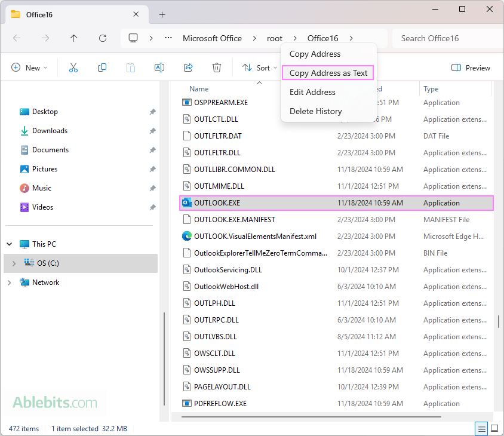504x436 pixels.
Task: Unpin Music using its pin icon
Action: click(x=153, y=188)
